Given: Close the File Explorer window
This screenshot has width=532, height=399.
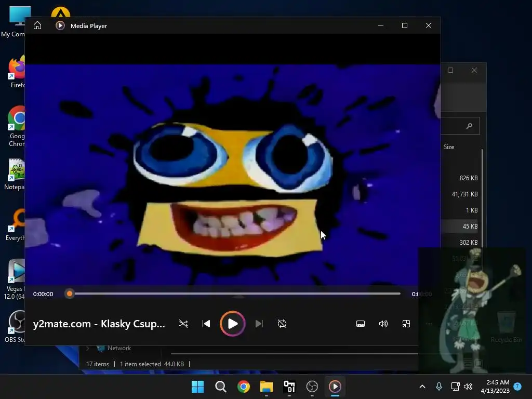Looking at the screenshot, I should pos(474,70).
